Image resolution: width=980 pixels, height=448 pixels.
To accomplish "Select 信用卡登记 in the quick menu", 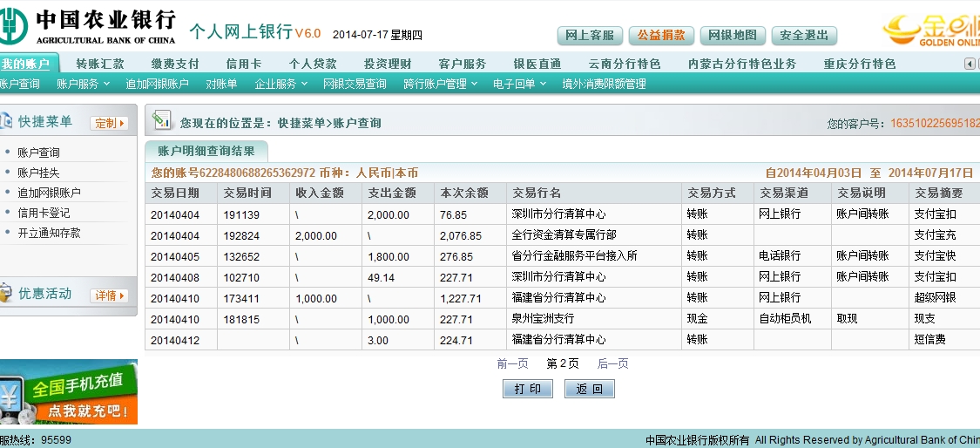I will (44, 213).
